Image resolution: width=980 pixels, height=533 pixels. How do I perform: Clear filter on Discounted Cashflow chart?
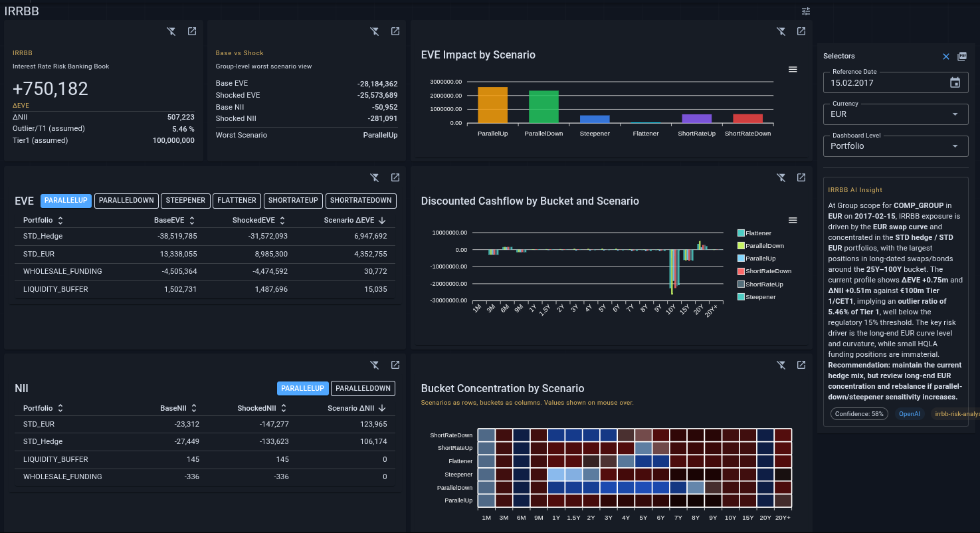[x=781, y=177]
